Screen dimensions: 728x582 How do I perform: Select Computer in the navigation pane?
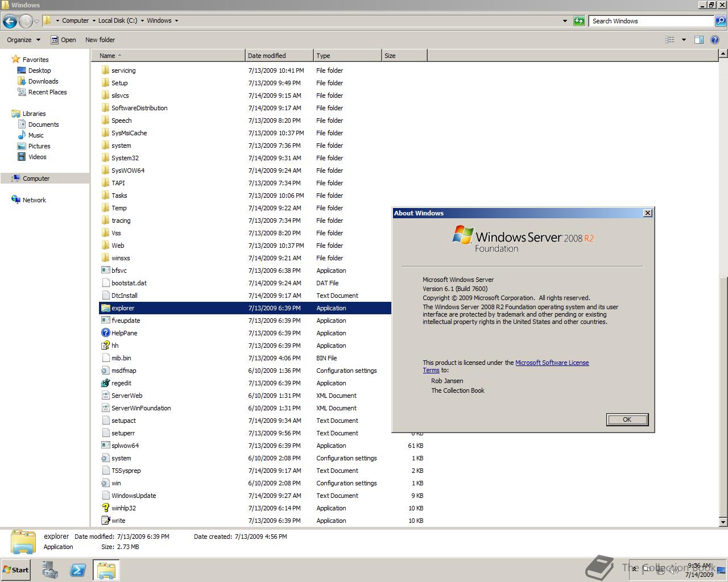(36, 178)
